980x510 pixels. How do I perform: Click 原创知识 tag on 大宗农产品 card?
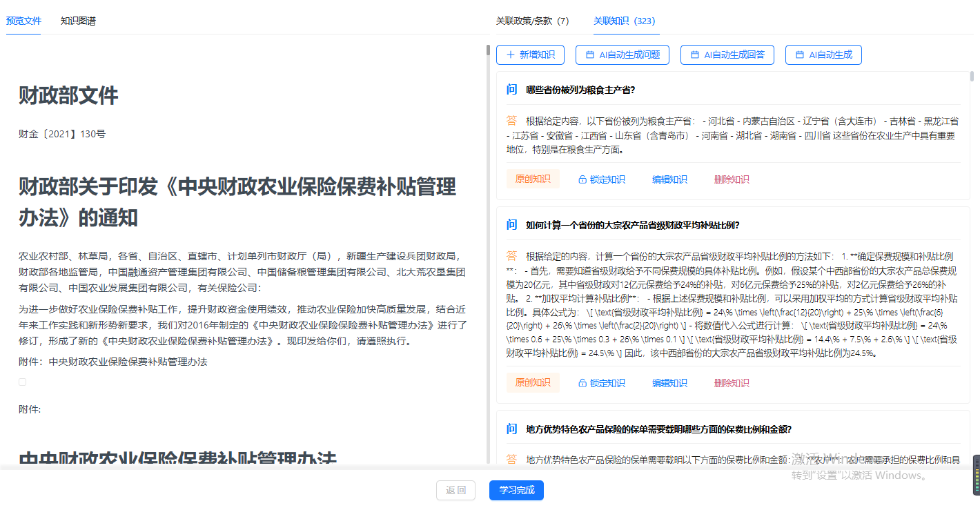[533, 383]
